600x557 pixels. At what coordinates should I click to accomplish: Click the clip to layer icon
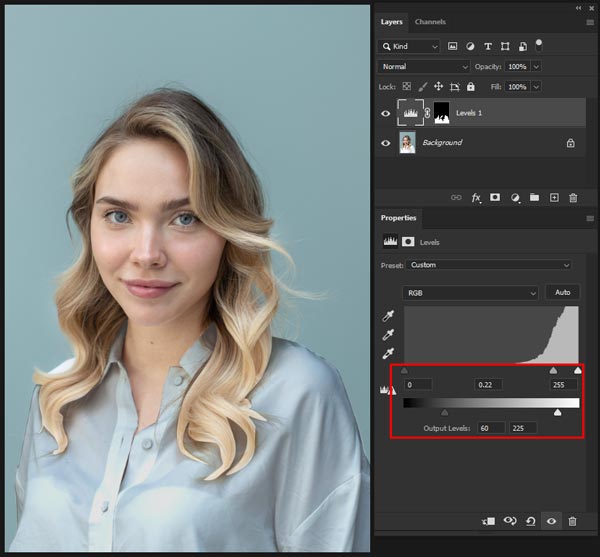coord(489,521)
